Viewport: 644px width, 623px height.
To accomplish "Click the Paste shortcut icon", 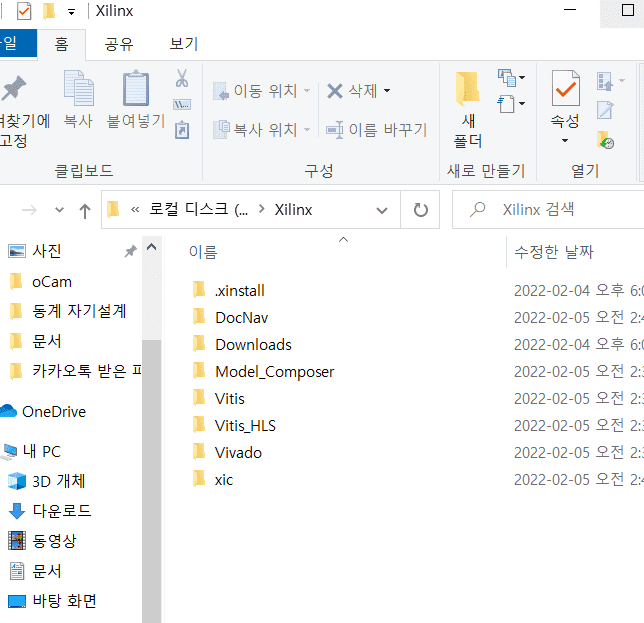I will pyautogui.click(x=182, y=130).
